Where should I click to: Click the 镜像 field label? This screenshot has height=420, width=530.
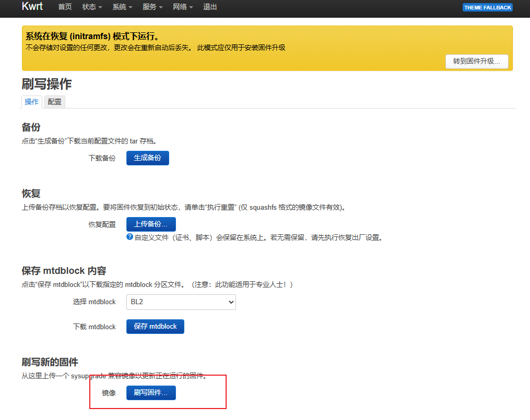pos(109,393)
